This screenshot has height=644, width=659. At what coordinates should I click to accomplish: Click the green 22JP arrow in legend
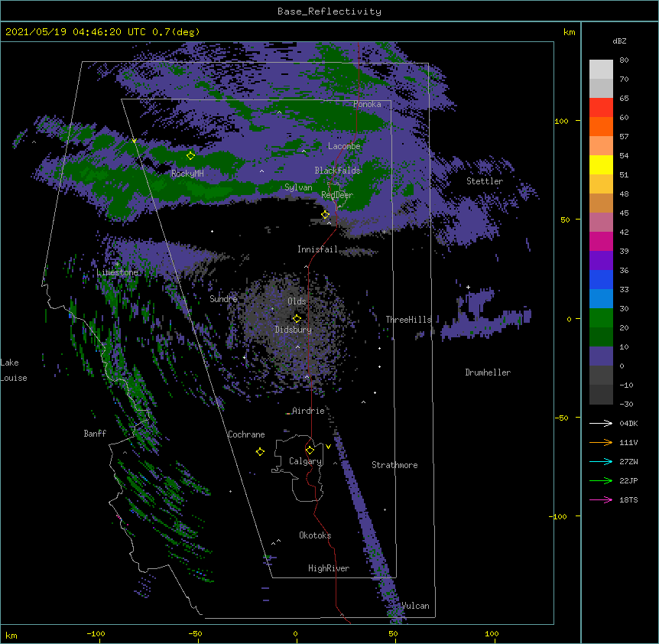pyautogui.click(x=601, y=480)
